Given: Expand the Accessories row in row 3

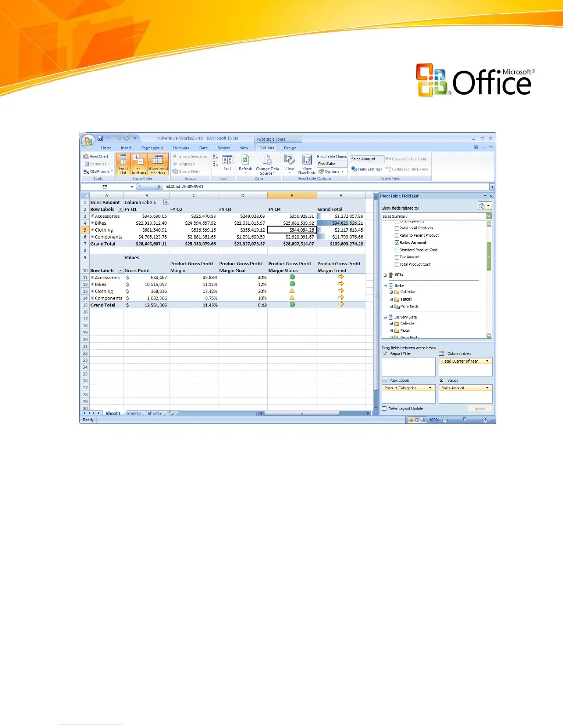Looking at the screenshot, I should tap(92, 216).
